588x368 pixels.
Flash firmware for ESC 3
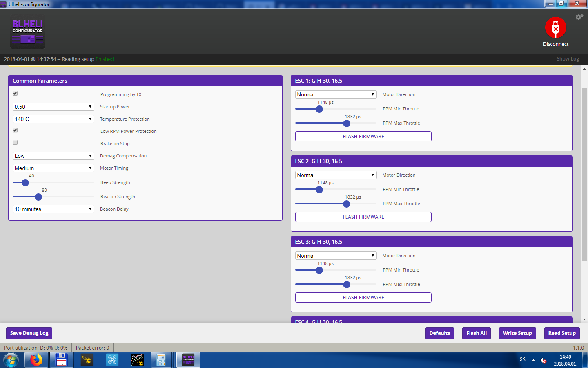click(363, 298)
